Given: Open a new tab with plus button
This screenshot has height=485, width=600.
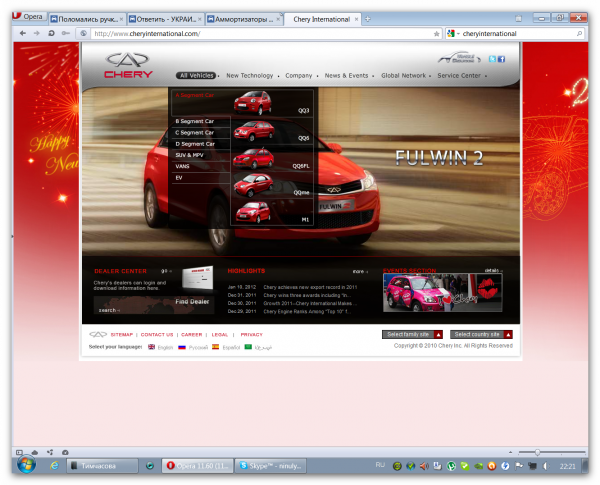Looking at the screenshot, I should click(x=367, y=19).
